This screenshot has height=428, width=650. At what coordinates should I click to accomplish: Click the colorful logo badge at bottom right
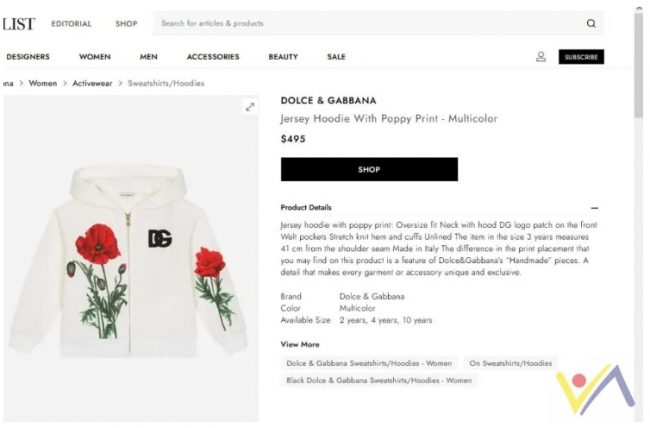point(594,391)
